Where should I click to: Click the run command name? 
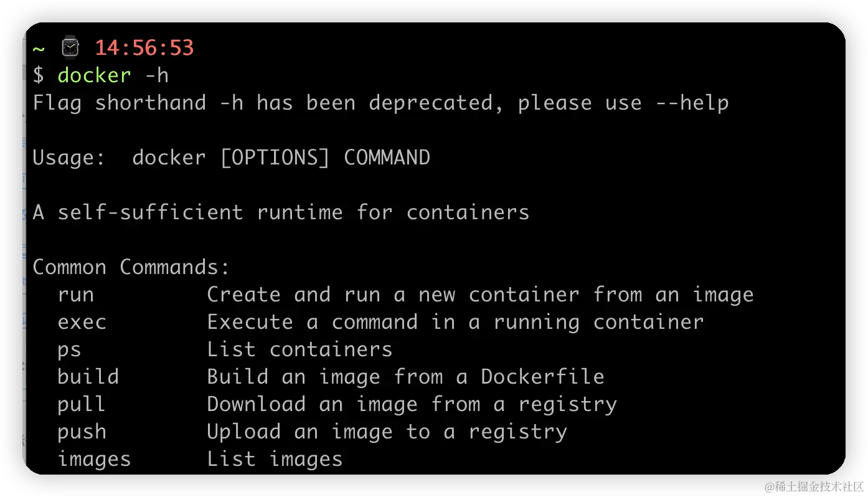[x=75, y=295]
